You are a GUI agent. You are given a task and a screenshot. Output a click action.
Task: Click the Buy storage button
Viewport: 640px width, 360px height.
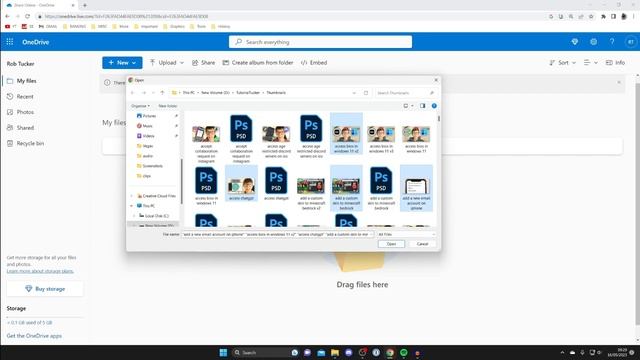tap(45, 289)
